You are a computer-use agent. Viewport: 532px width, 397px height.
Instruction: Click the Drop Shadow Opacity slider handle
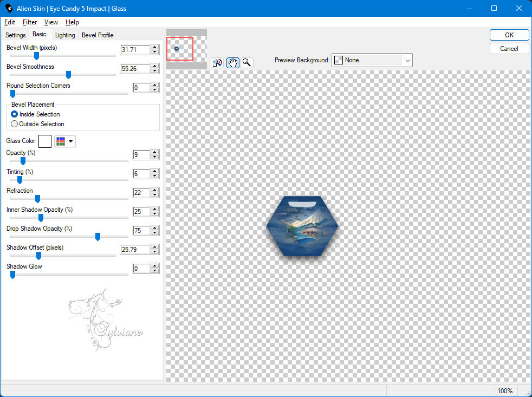point(98,237)
